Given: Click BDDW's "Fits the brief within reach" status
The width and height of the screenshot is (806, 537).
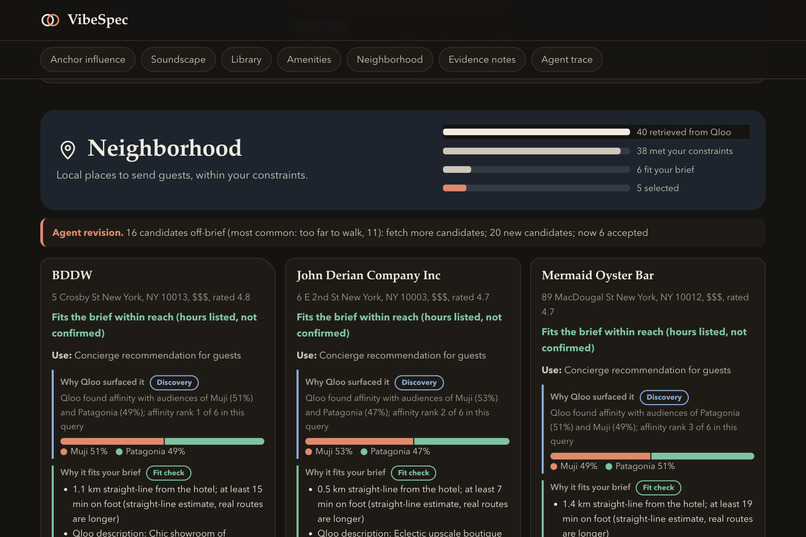Looking at the screenshot, I should tap(154, 325).
